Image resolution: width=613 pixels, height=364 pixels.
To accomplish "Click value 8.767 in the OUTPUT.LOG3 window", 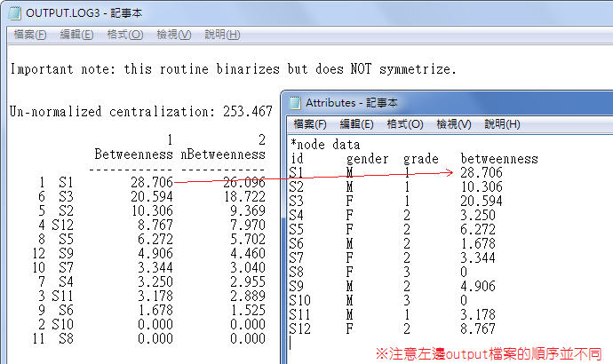I will pos(155,225).
